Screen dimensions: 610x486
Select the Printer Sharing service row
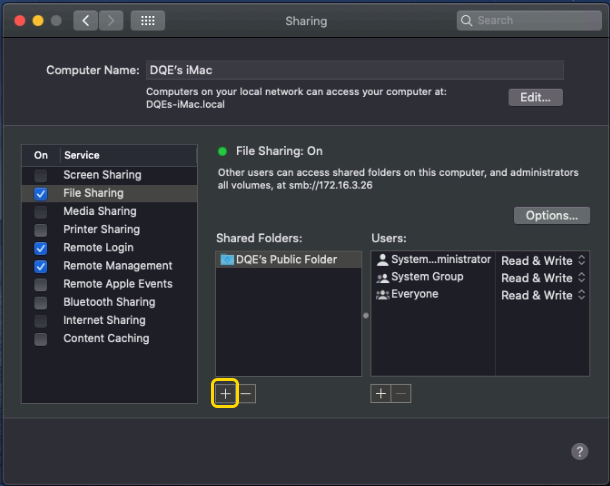pos(109,230)
